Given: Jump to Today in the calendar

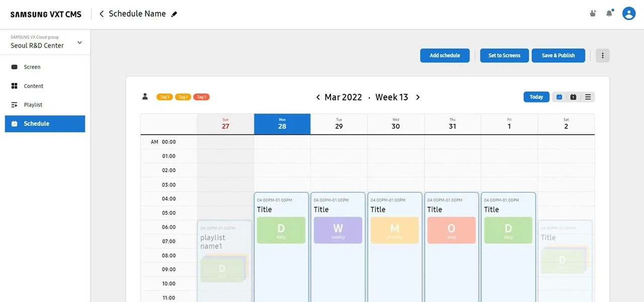Looking at the screenshot, I should pyautogui.click(x=536, y=97).
